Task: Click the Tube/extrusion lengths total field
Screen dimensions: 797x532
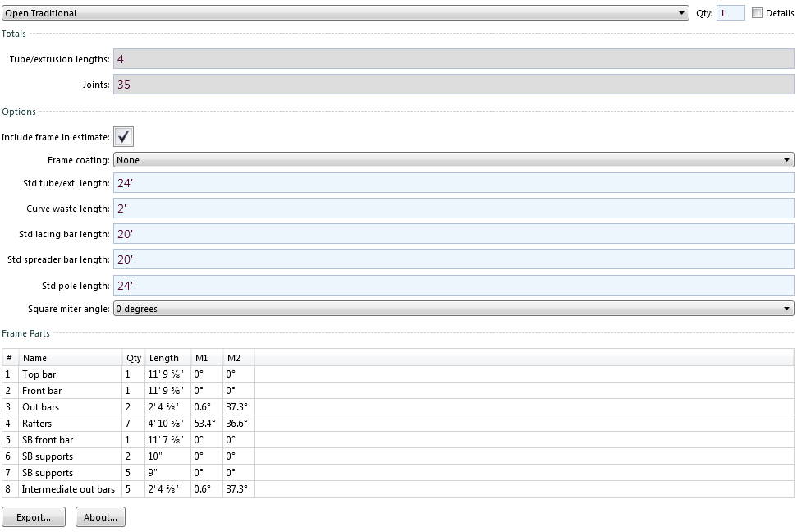Action: 453,59
